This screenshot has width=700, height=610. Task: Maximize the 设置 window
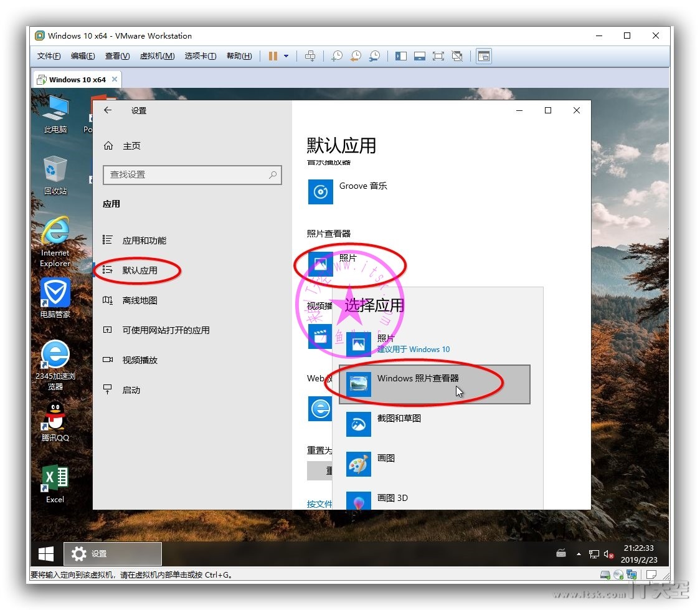[x=548, y=110]
